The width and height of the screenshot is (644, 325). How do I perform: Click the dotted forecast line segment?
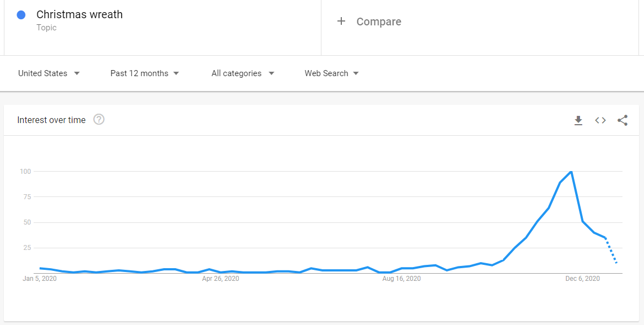click(611, 250)
